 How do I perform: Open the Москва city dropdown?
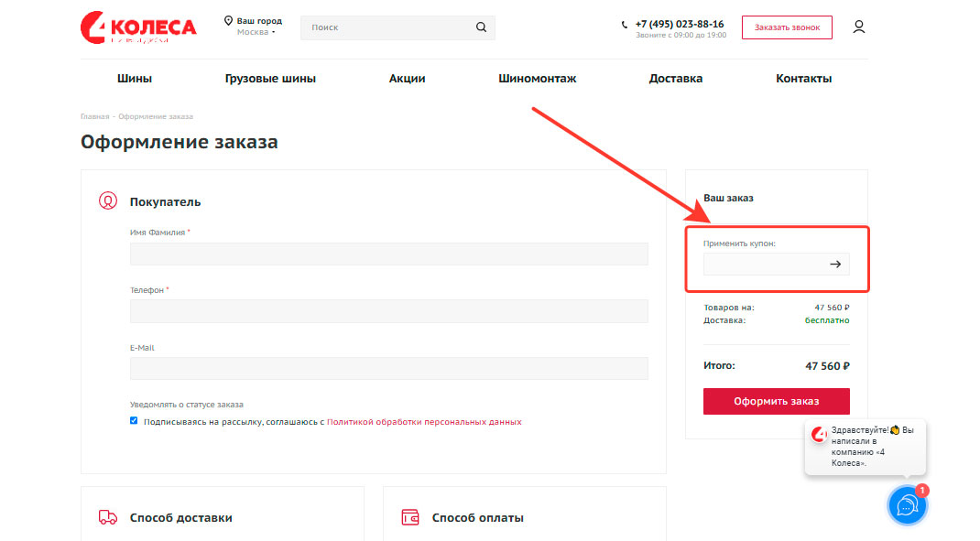pos(256,32)
